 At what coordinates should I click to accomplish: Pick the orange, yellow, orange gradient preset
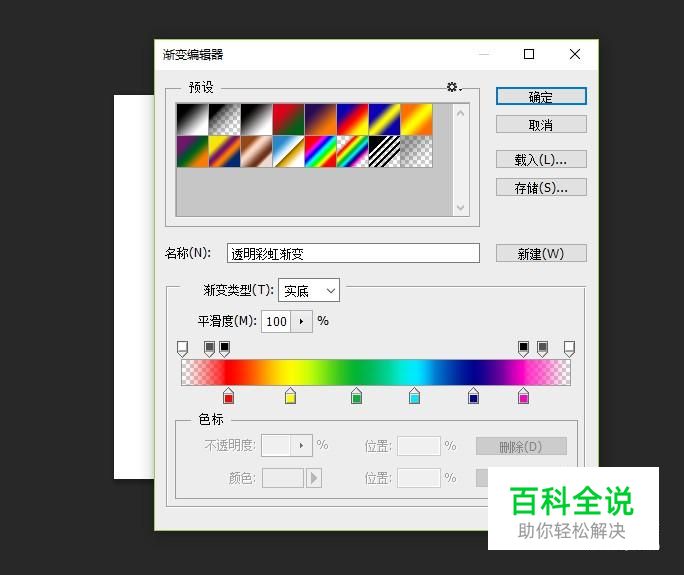[x=417, y=120]
